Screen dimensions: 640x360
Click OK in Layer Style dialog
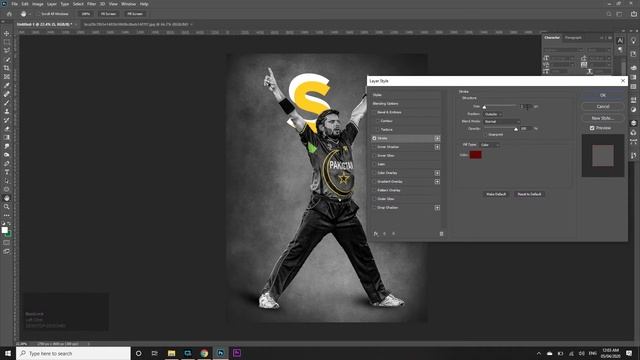[x=603, y=95]
